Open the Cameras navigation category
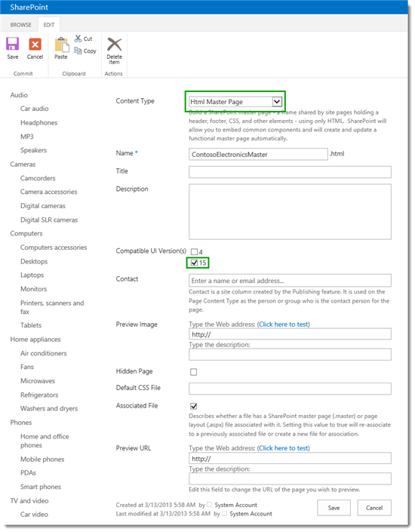The image size is (415, 532). point(23,165)
